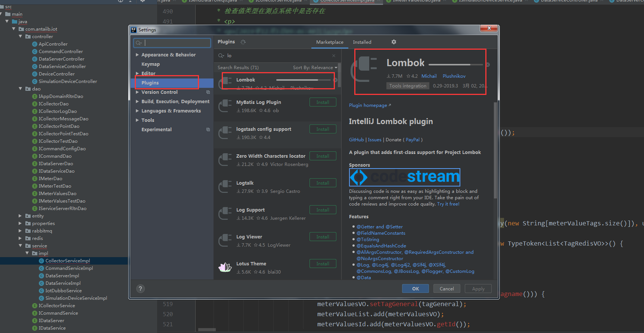
Task: Install Zero Width Characters locator
Action: [323, 156]
